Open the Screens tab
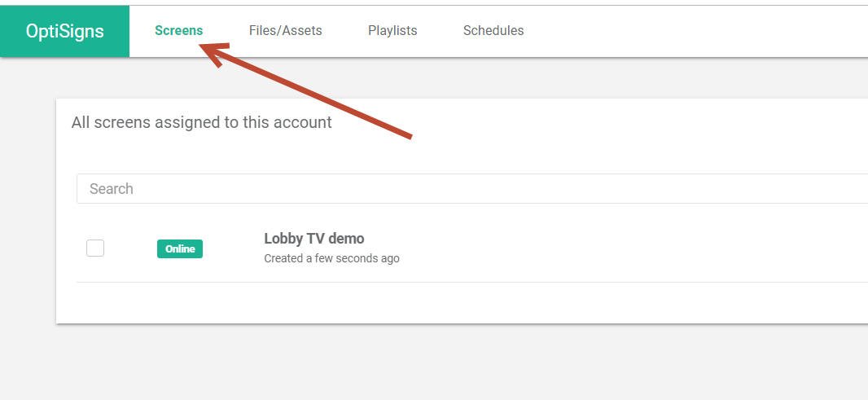This screenshot has width=868, height=400. tap(179, 30)
